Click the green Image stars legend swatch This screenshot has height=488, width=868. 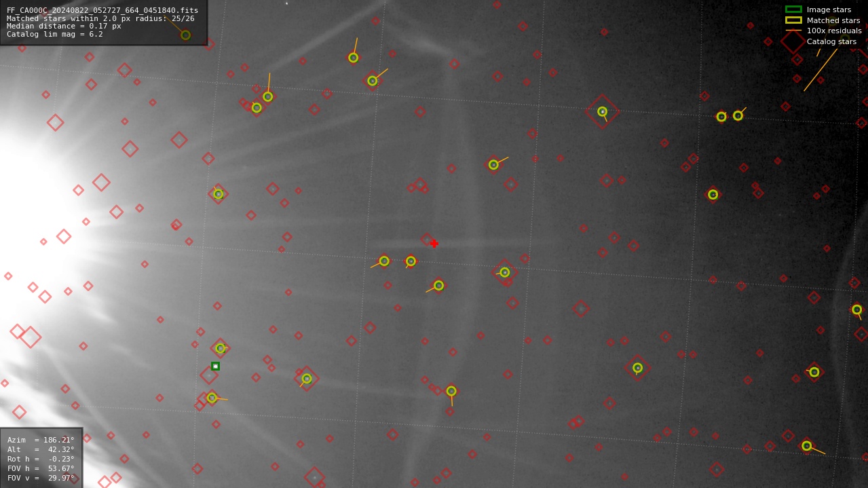pyautogui.click(x=793, y=10)
